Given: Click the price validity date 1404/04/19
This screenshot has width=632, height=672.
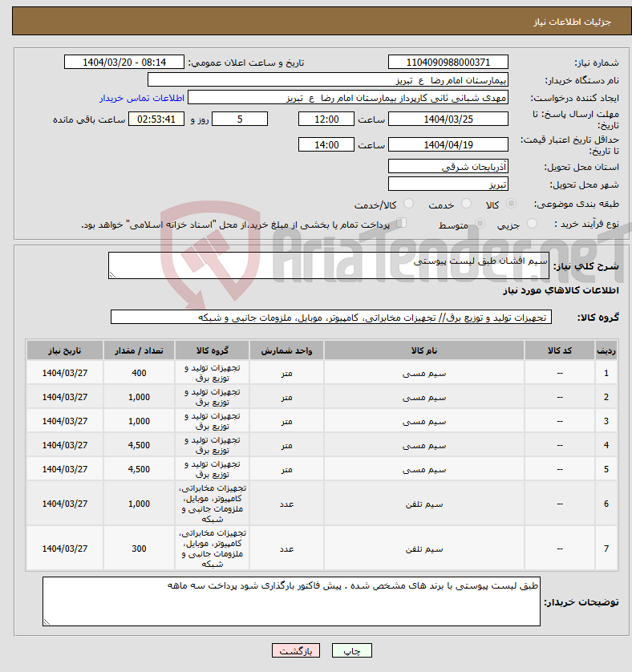Looking at the screenshot, I should click(x=448, y=145).
